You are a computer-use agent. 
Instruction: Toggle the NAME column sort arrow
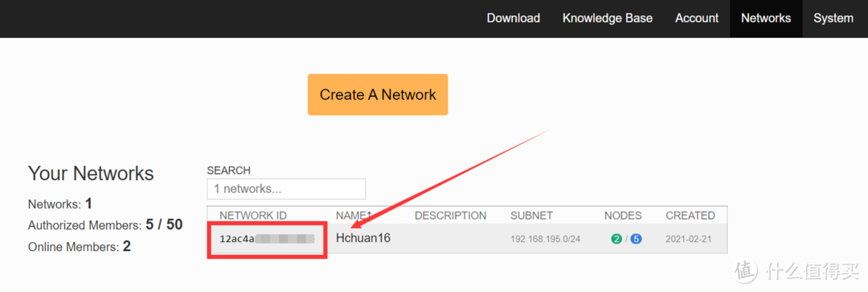(x=369, y=216)
